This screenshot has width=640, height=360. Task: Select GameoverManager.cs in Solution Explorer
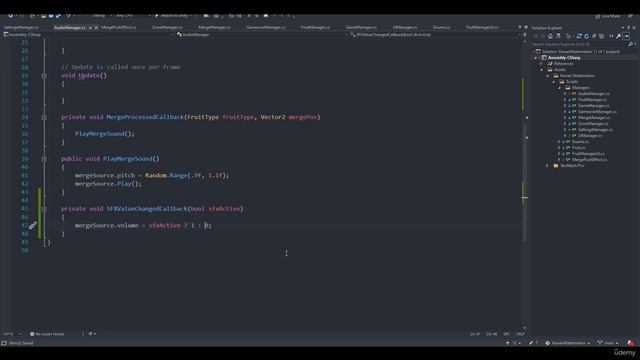(x=597, y=111)
